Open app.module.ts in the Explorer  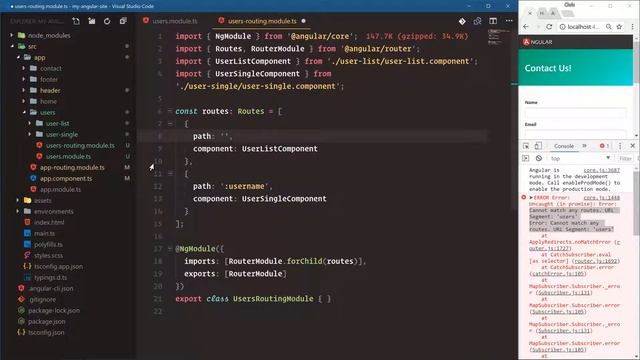pos(60,189)
